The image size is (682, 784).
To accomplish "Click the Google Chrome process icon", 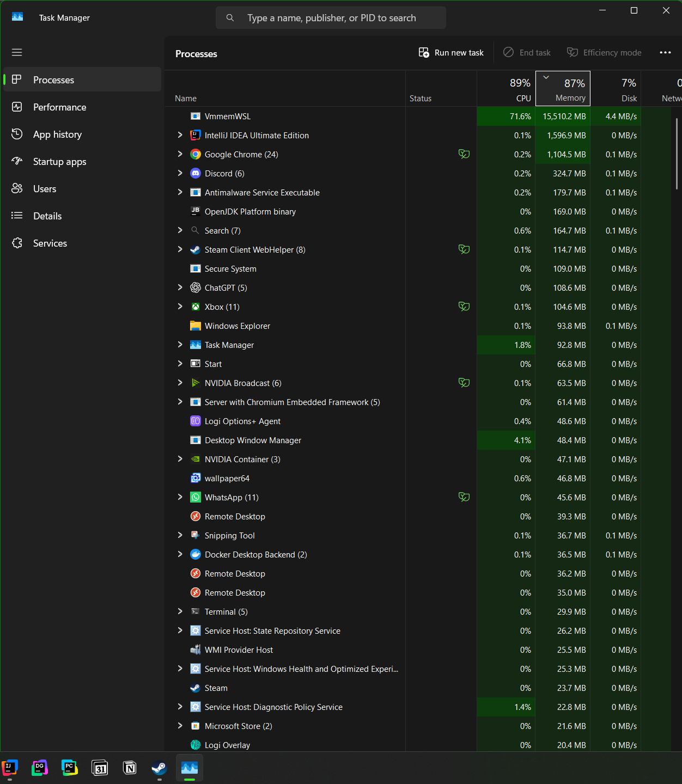I will click(196, 154).
